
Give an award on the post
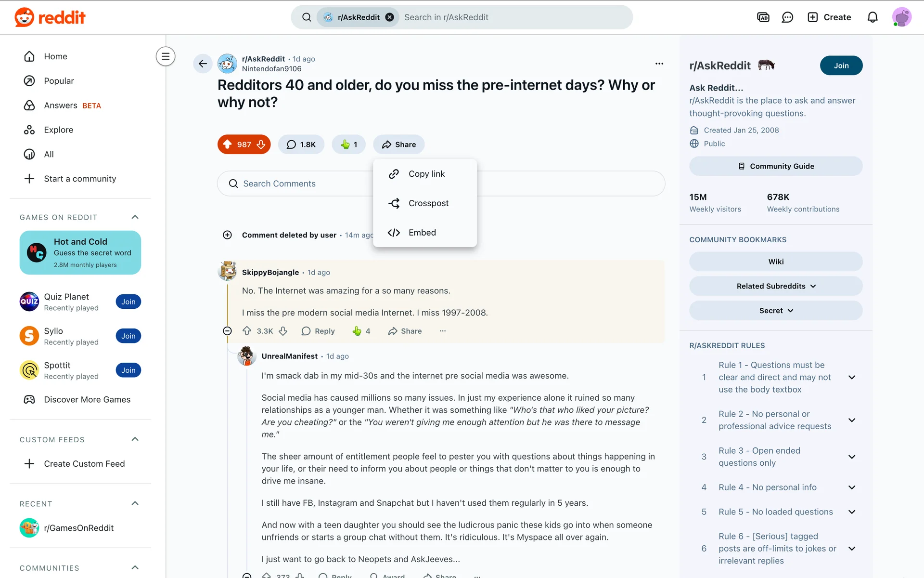point(348,144)
